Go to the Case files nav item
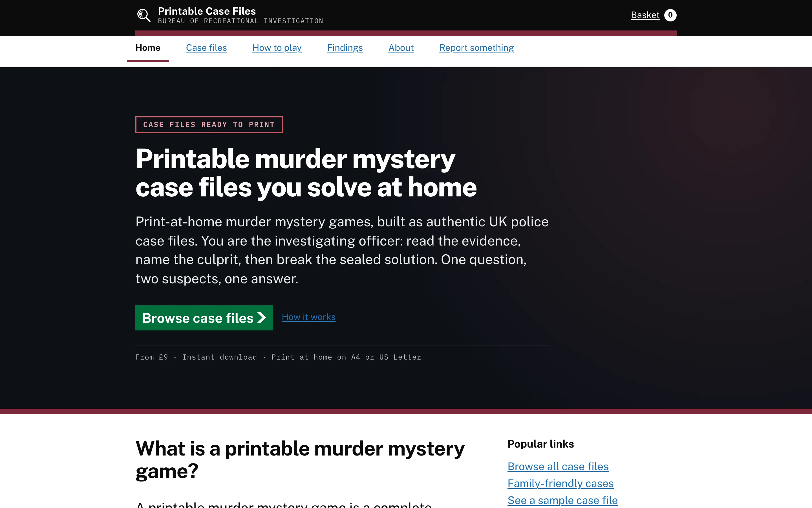The image size is (812, 508). pos(206,48)
